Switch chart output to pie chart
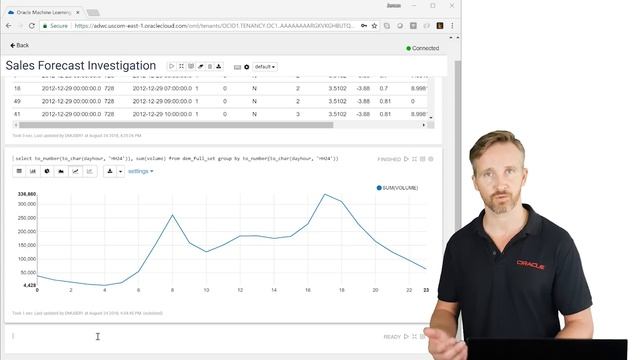The height and width of the screenshot is (360, 640). 47,171
